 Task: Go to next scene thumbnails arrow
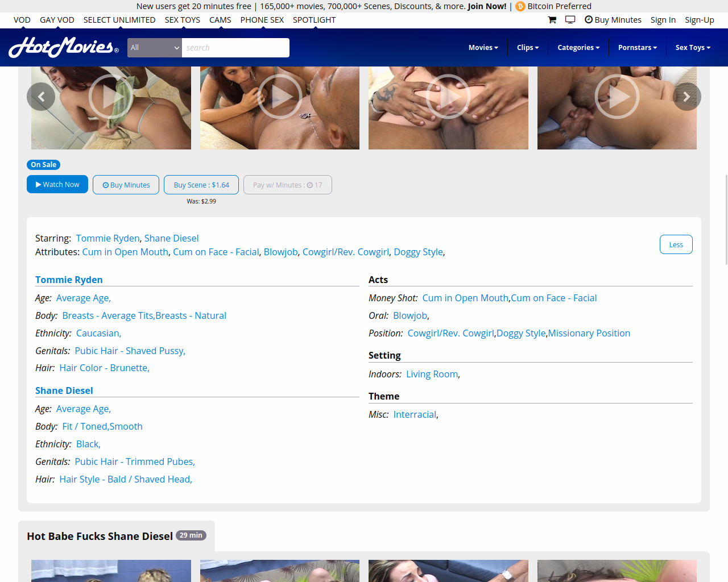[x=687, y=97]
